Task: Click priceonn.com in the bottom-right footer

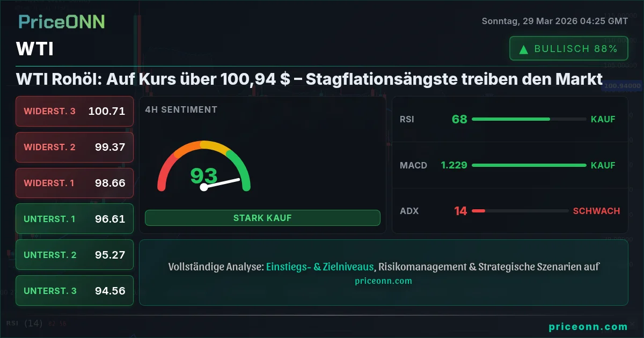Action: (x=588, y=327)
